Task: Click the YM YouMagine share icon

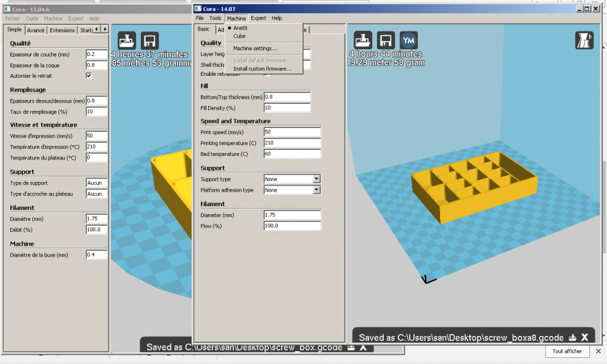Action: pos(409,40)
